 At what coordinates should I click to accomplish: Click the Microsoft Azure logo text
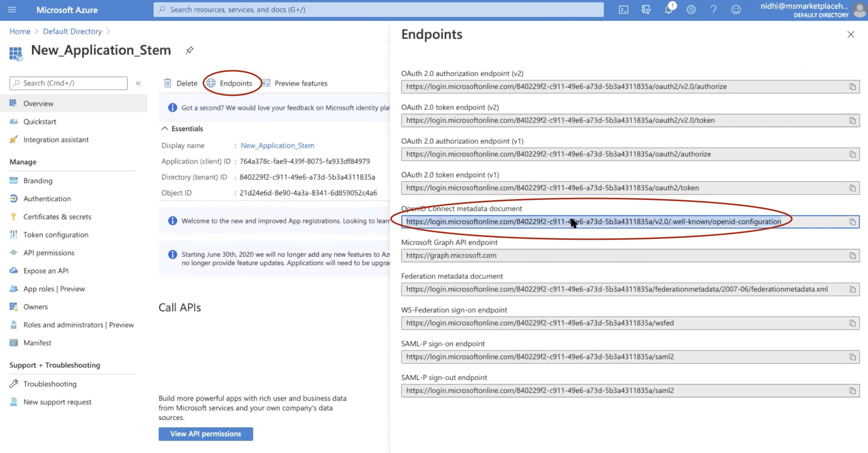pyautogui.click(x=67, y=10)
